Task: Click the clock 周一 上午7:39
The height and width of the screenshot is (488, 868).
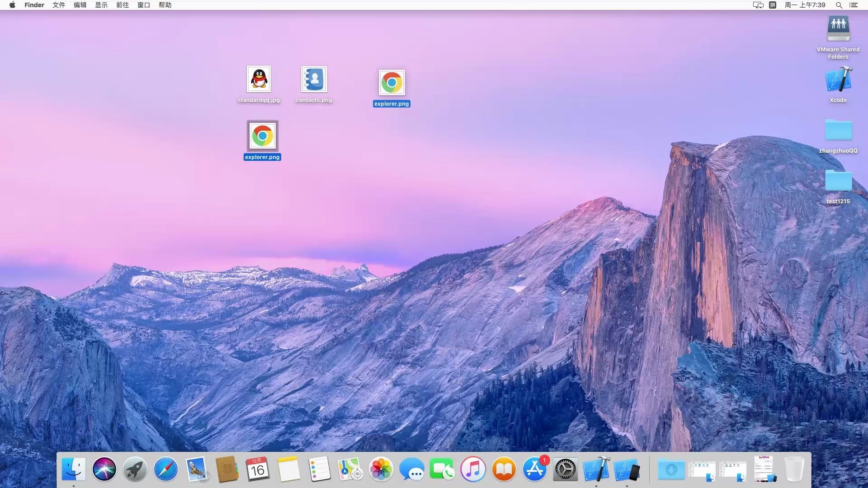Action: [805, 5]
